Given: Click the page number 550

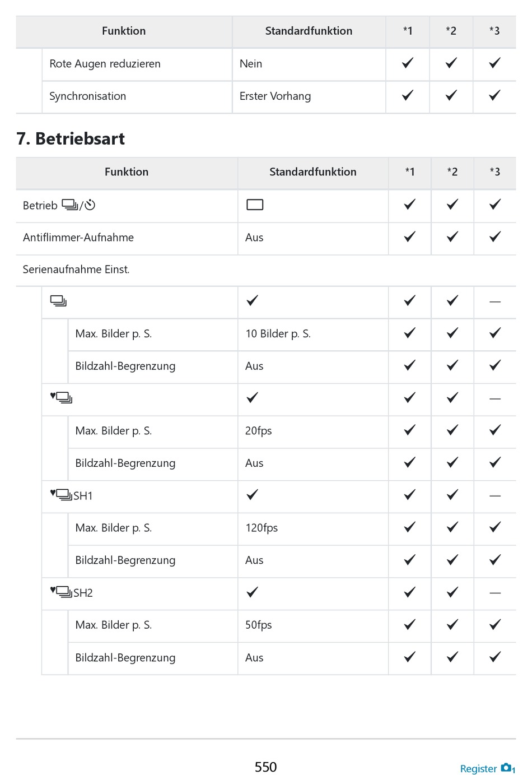Looking at the screenshot, I should pos(266,767).
